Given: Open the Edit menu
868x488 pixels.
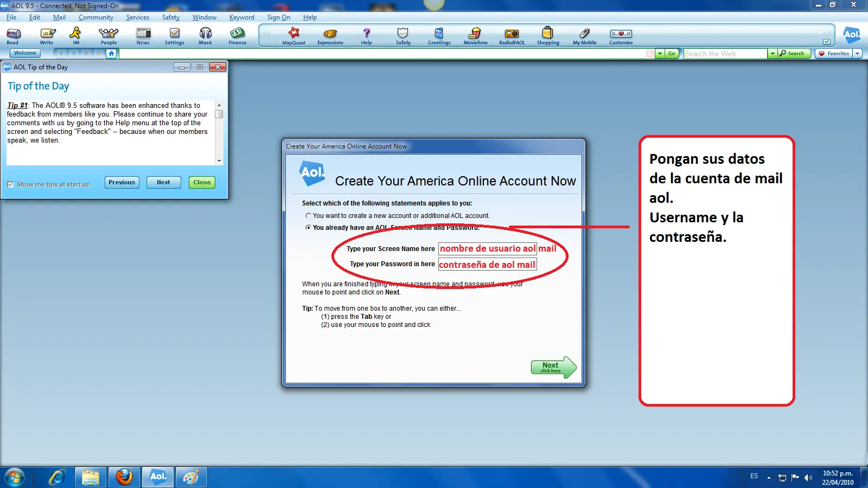Looking at the screenshot, I should coord(35,17).
